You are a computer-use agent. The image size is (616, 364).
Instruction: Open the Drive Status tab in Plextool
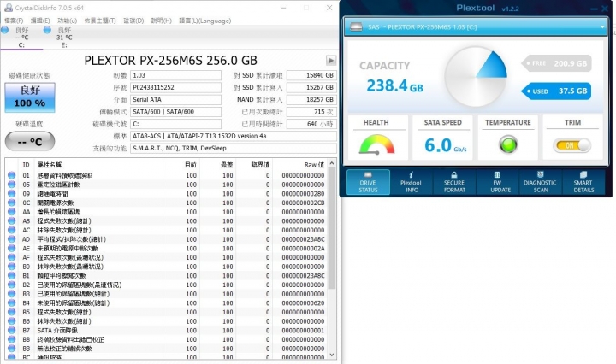368,182
